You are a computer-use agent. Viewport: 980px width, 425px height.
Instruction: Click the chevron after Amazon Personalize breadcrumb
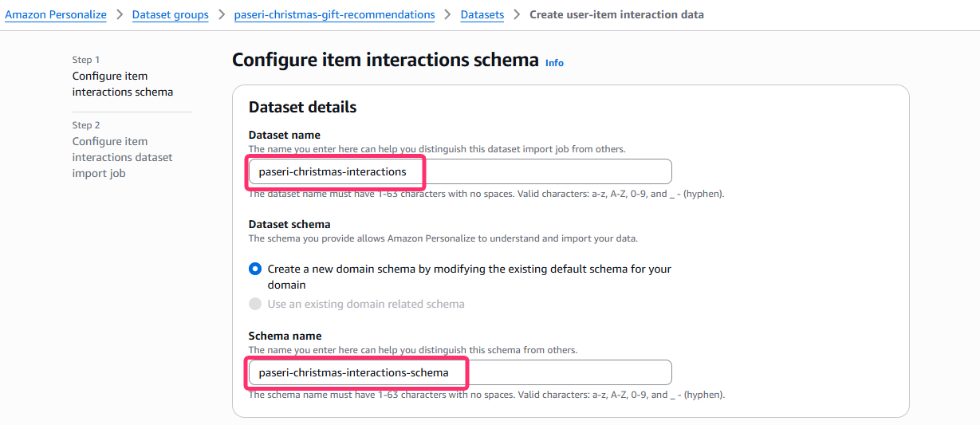click(x=120, y=14)
